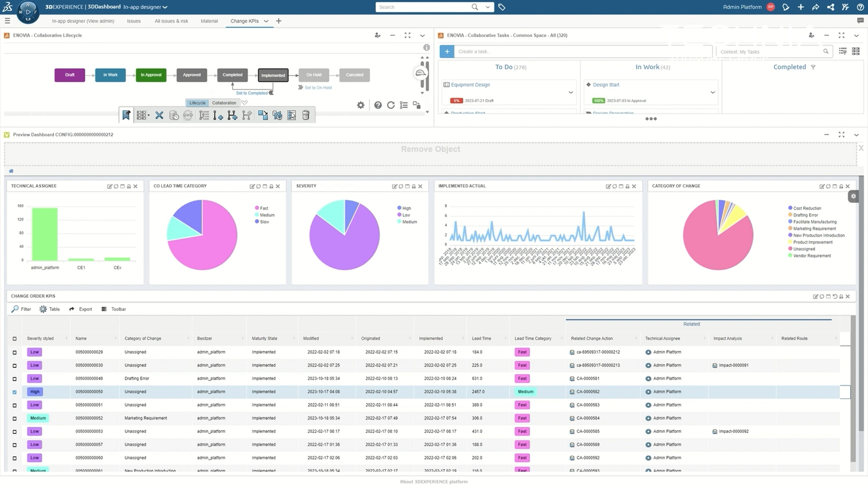Open the Export action in Change Order KPIs

(80, 309)
